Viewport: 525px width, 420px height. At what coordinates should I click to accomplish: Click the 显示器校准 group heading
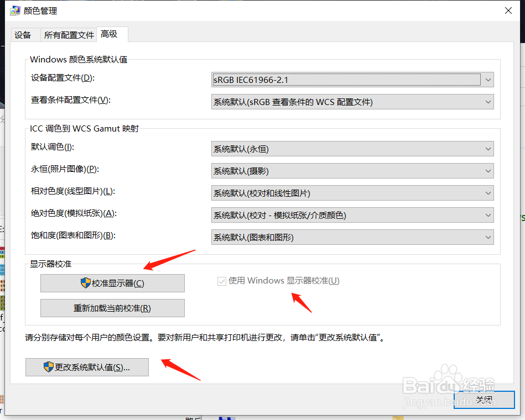tap(50, 264)
